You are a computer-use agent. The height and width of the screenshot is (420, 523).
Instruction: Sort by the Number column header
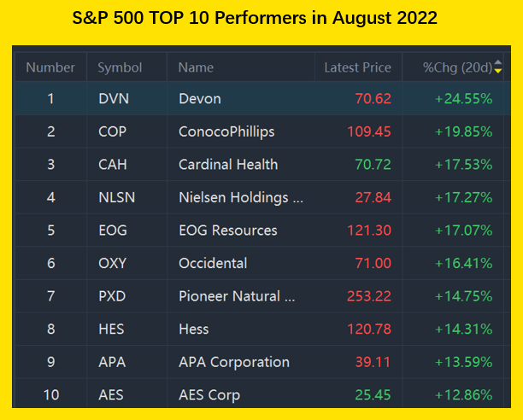click(50, 67)
